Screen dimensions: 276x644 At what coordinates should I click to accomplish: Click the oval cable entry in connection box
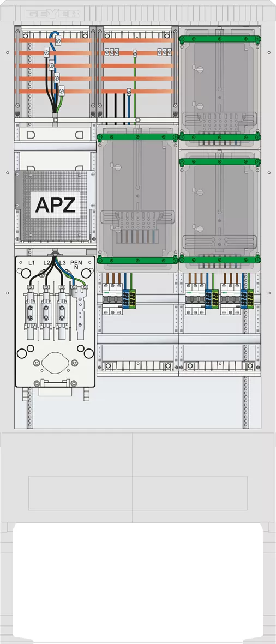[55, 363]
